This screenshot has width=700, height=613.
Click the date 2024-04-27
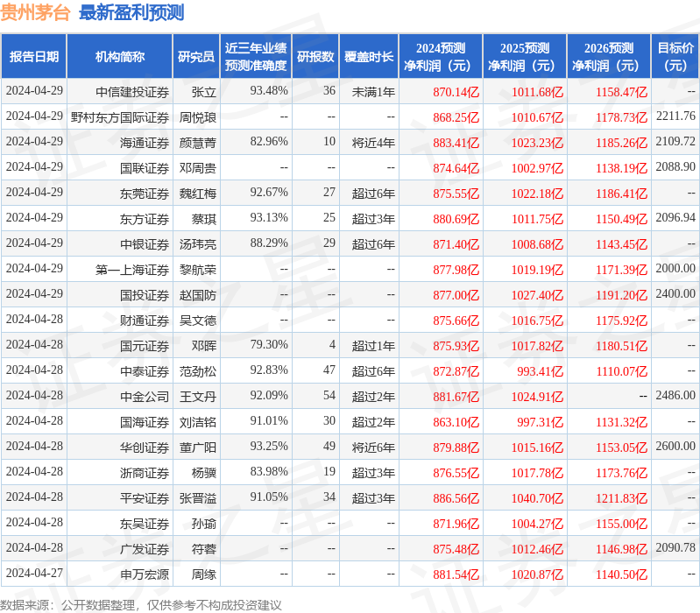[34, 574]
